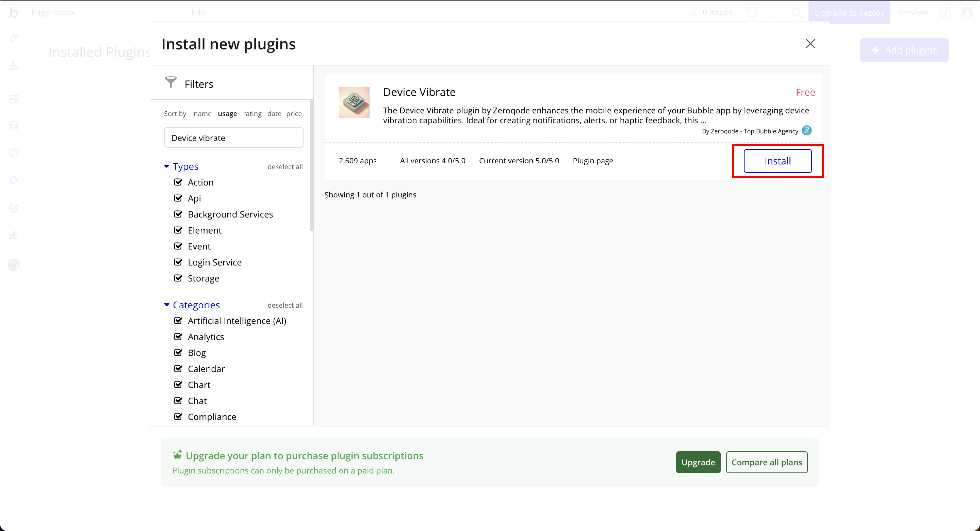Open the Logs chart sidebar icon
The width and height of the screenshot is (980, 531).
14,234
